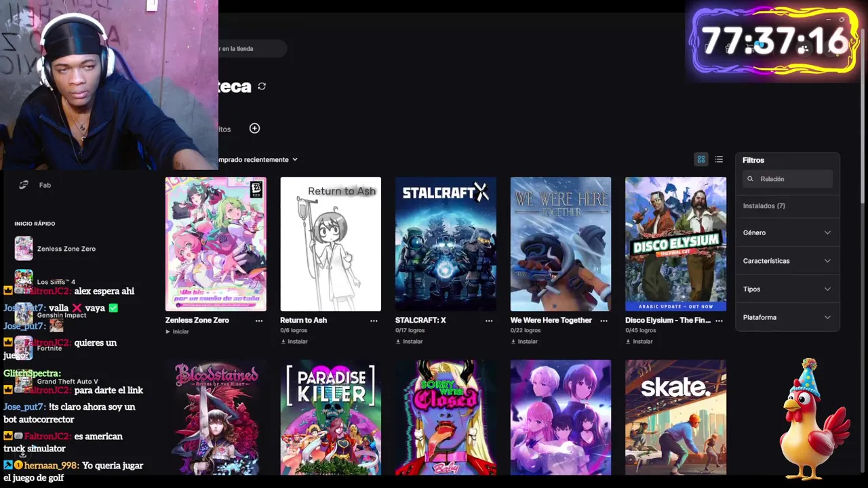Open options menu for We Were Here Together
The height and width of the screenshot is (488, 868).
click(604, 321)
